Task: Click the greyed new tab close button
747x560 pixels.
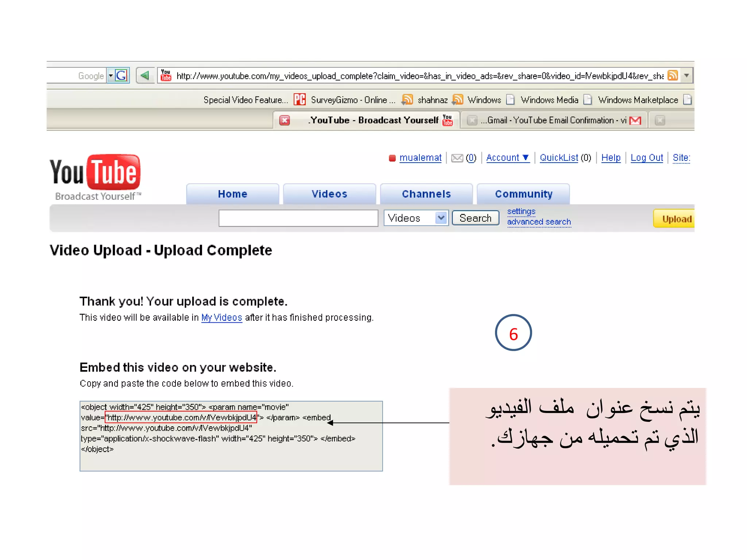Action: 660,120
